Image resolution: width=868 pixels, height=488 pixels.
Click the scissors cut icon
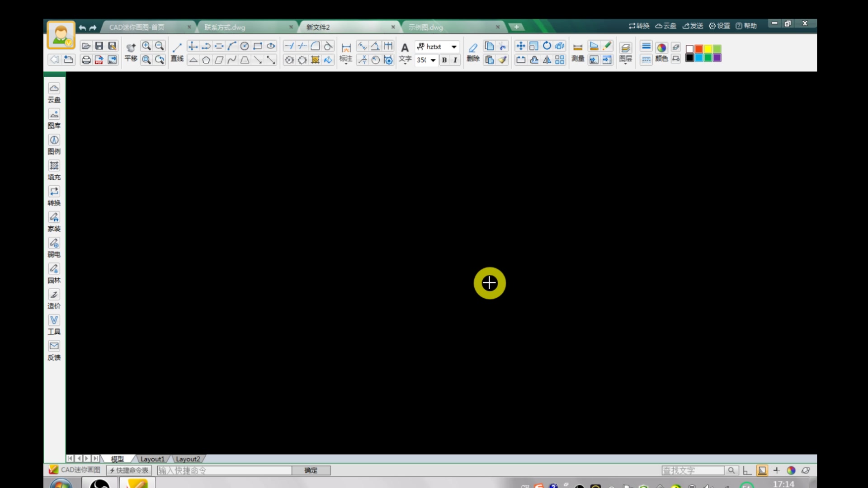pos(502,46)
